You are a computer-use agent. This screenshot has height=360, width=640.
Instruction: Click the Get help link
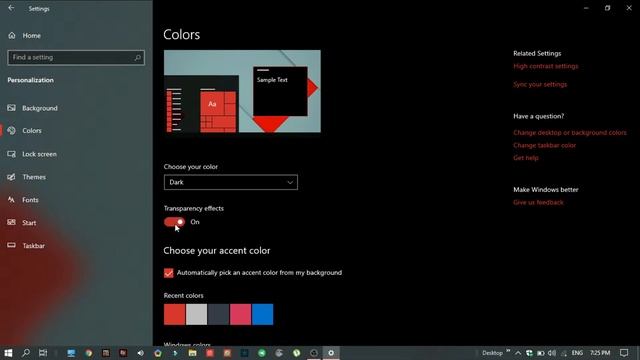point(526,158)
